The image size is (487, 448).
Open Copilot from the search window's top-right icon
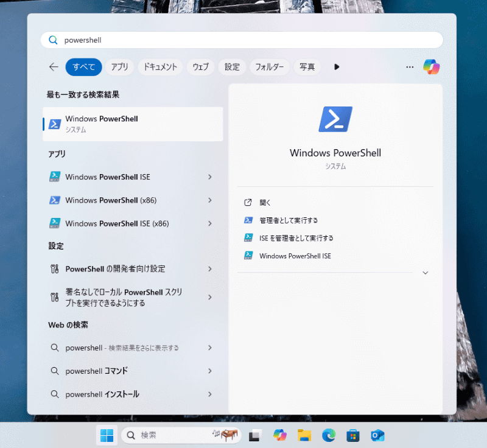[x=432, y=67]
